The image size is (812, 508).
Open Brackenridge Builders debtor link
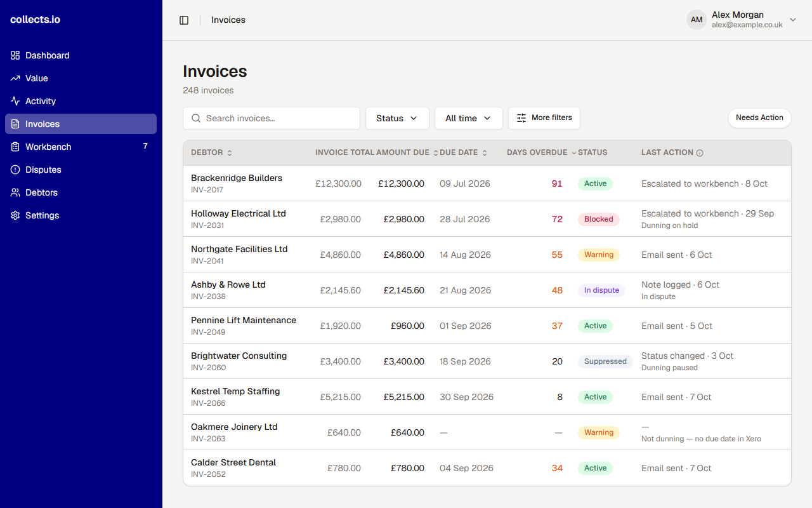(237, 178)
